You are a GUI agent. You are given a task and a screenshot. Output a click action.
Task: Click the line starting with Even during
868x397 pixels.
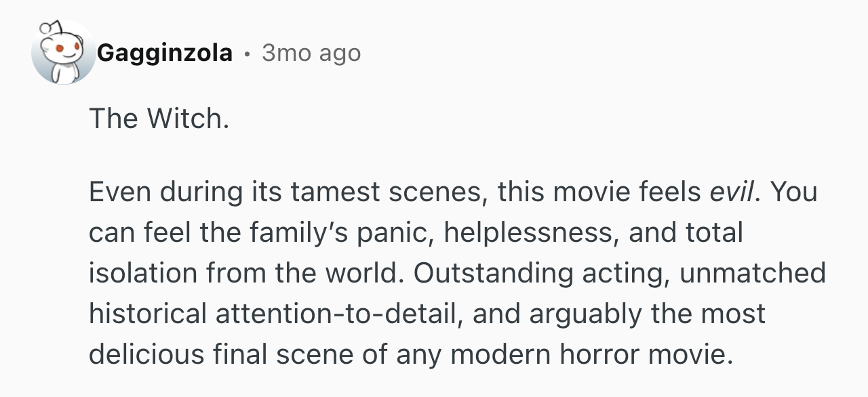tap(453, 192)
